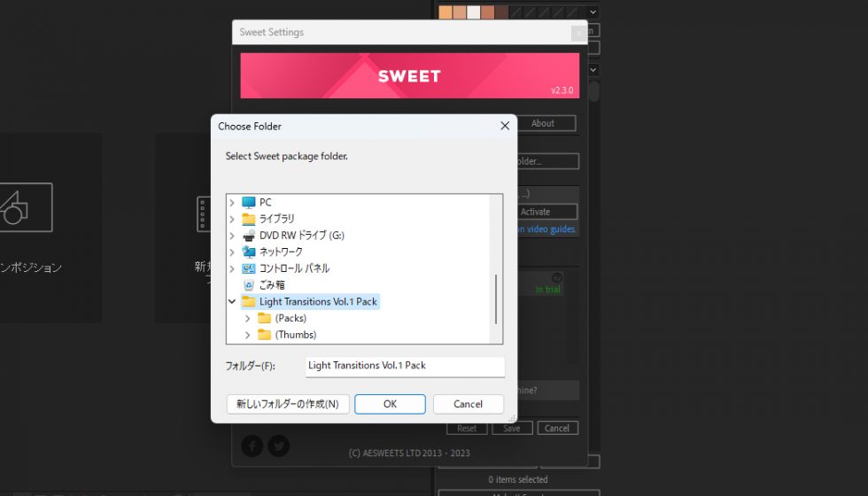Select ごみ箱 in the folder tree
This screenshot has width=868, height=496.
coord(272,285)
